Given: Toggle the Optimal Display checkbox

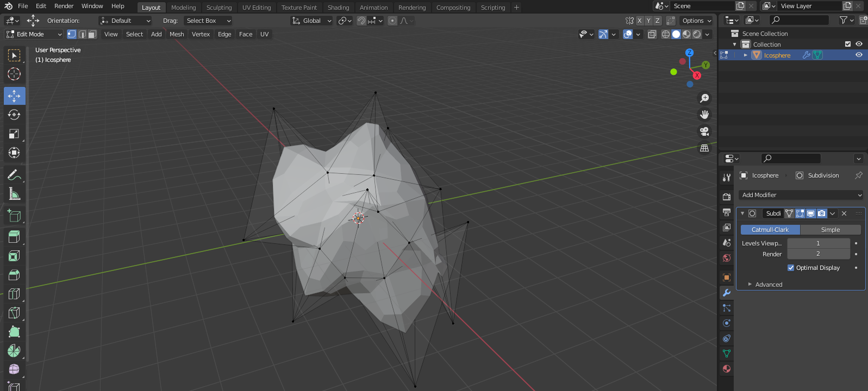Looking at the screenshot, I should (791, 268).
